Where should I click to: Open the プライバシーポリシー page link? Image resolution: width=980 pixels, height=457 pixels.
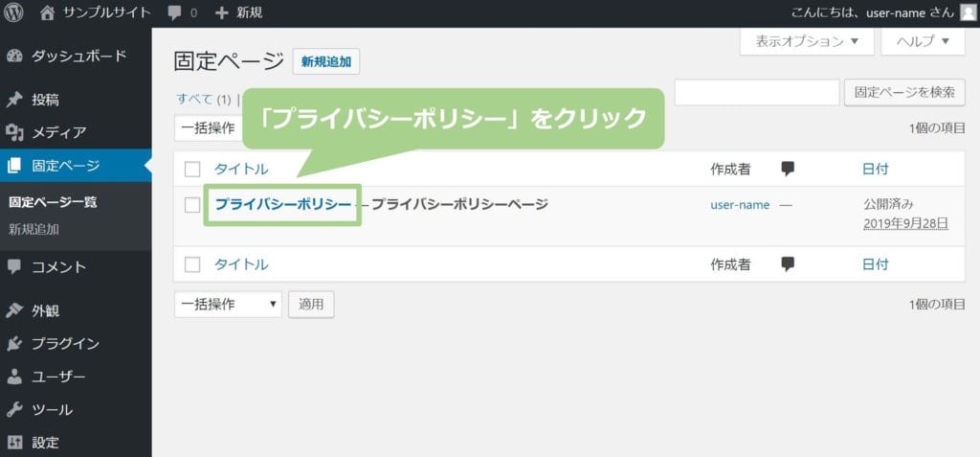(x=282, y=204)
